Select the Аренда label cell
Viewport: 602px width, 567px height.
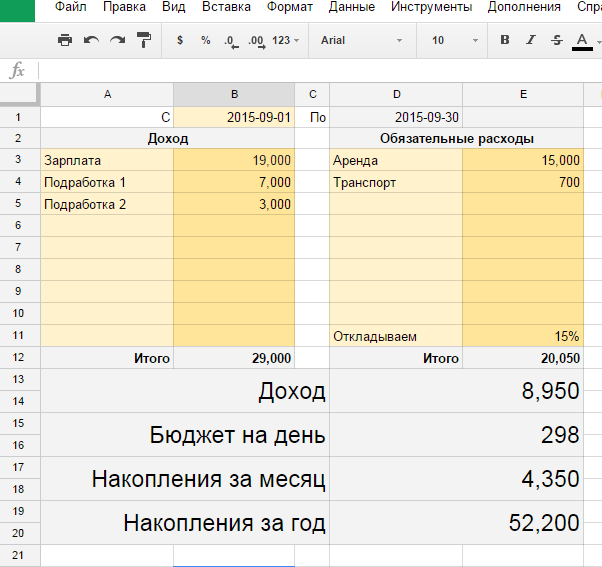396,160
